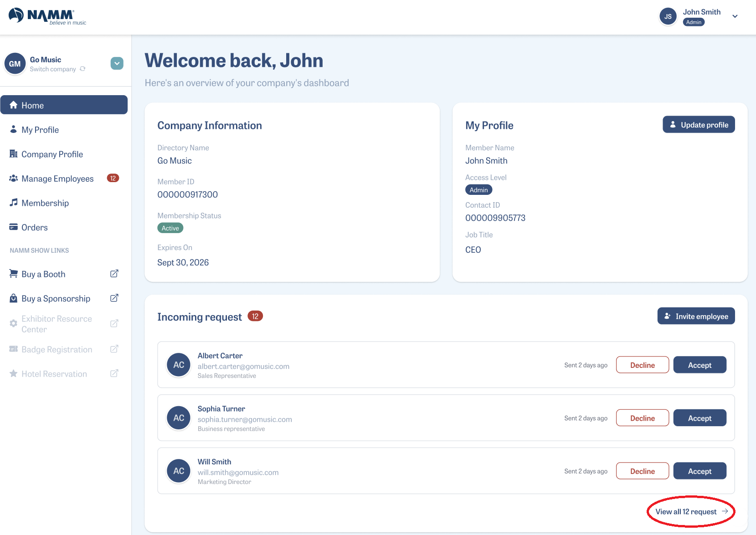This screenshot has width=756, height=535.
Task: Click the external link icon for Badge Registration
Action: point(114,349)
